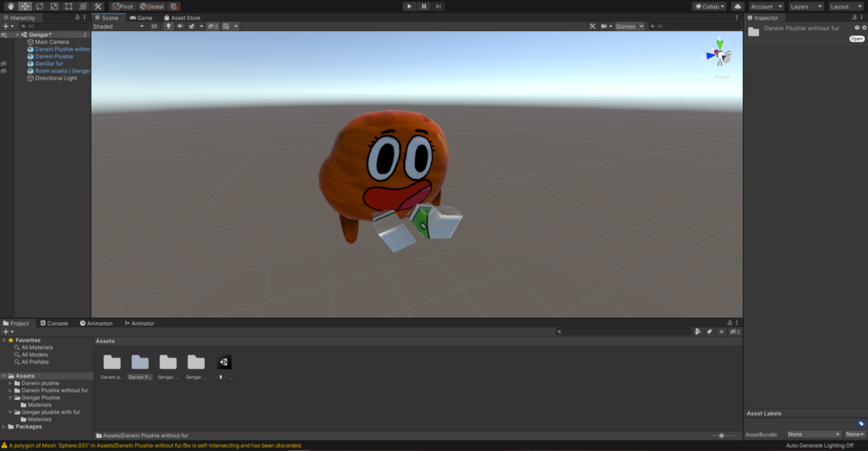The width and height of the screenshot is (868, 451).
Task: Switch to the Game tab
Action: pos(141,18)
